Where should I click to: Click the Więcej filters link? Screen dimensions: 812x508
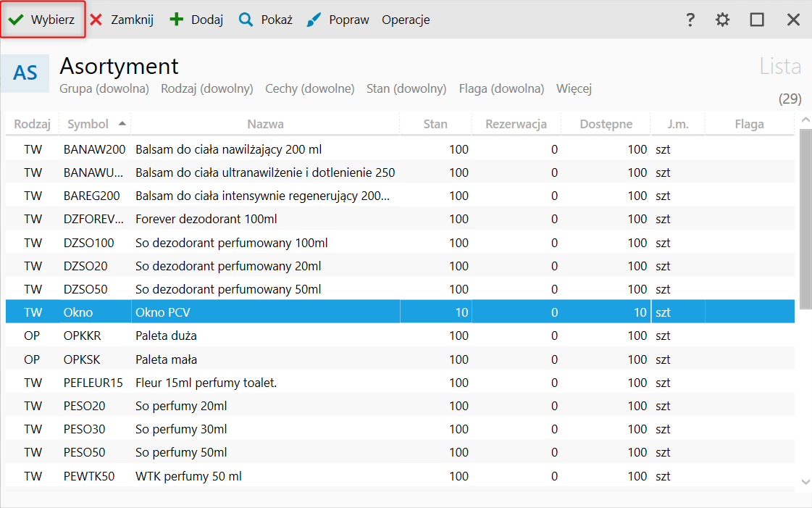(574, 88)
